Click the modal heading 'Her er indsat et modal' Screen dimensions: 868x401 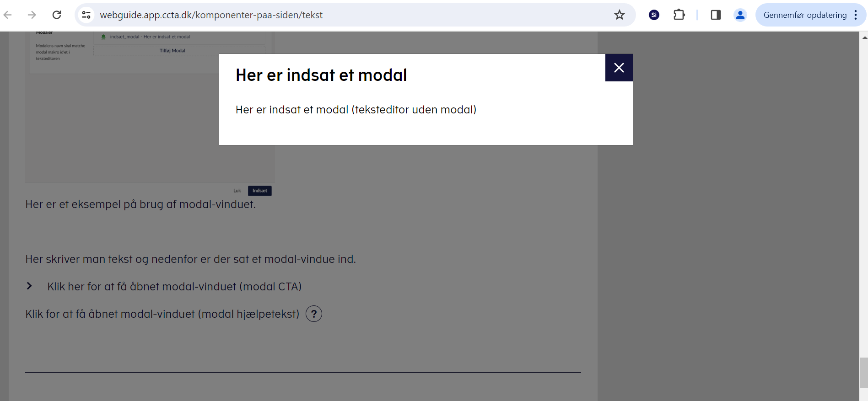coord(321,75)
